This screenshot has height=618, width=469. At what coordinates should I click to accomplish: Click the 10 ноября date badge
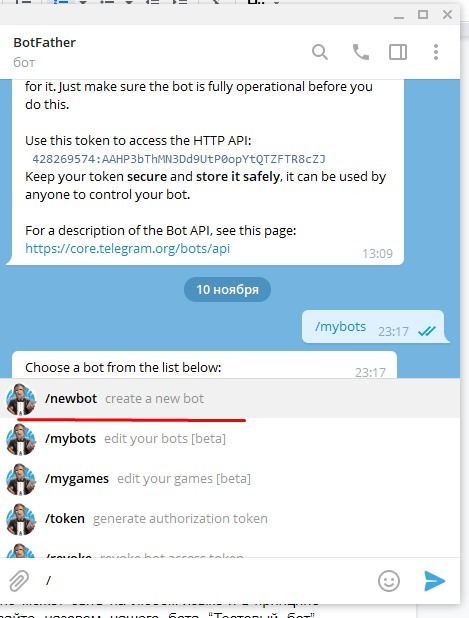(227, 289)
